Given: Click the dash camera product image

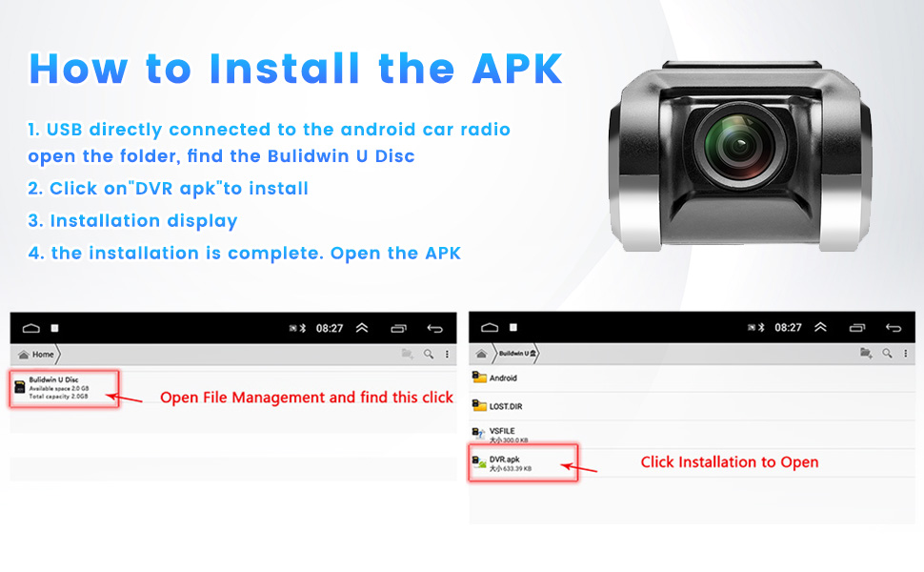Looking at the screenshot, I should click(740, 155).
